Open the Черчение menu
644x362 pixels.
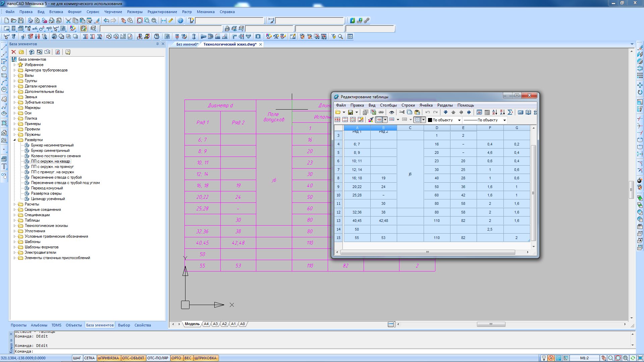pos(113,12)
